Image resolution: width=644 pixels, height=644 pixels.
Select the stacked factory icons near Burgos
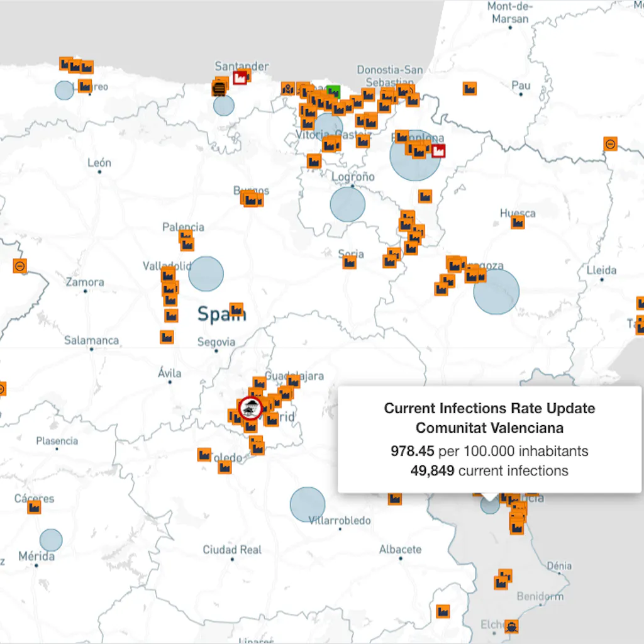pyautogui.click(x=252, y=200)
